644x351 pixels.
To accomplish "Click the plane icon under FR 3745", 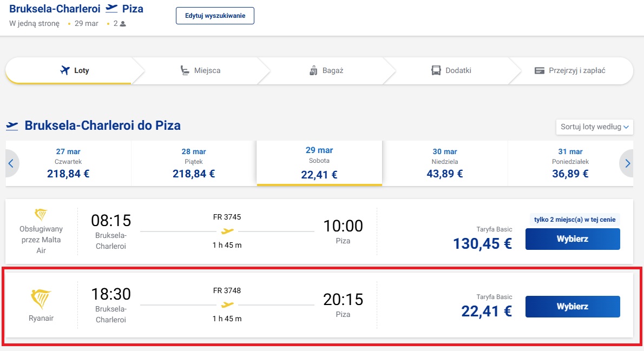I will point(227,231).
